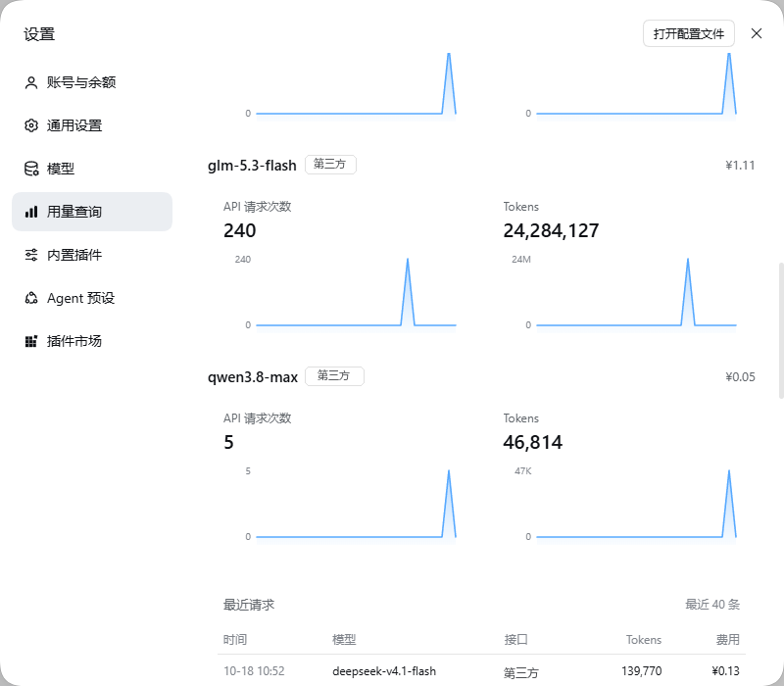Click the Agent presets icon
This screenshot has width=784, height=686.
31,298
